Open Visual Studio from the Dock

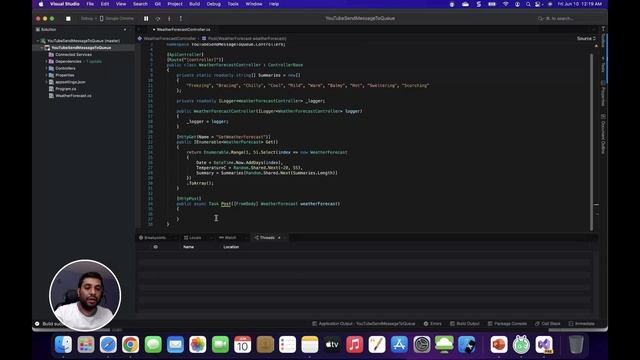[x=544, y=345]
